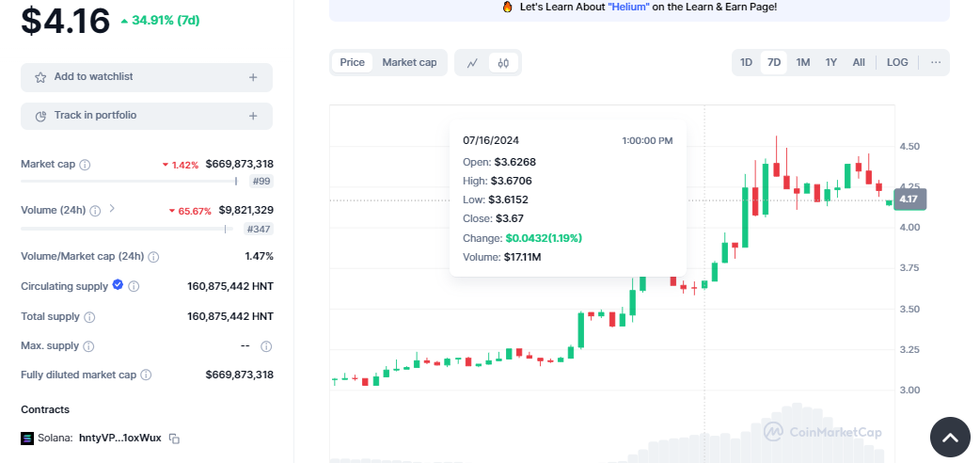The image size is (980, 463).
Task: Open Volume (24h) info icon
Action: (x=95, y=211)
